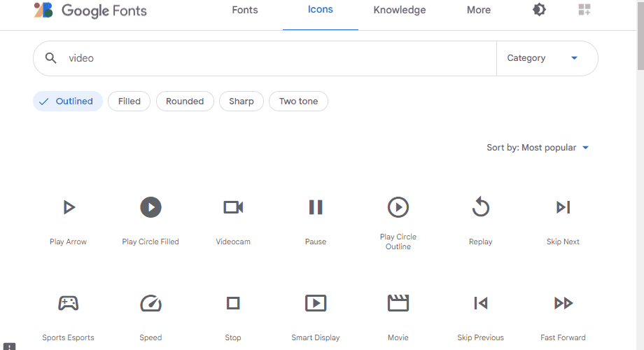Click the Play Arrow icon
Screen dimensions: 644x350
pyautogui.click(x=69, y=207)
